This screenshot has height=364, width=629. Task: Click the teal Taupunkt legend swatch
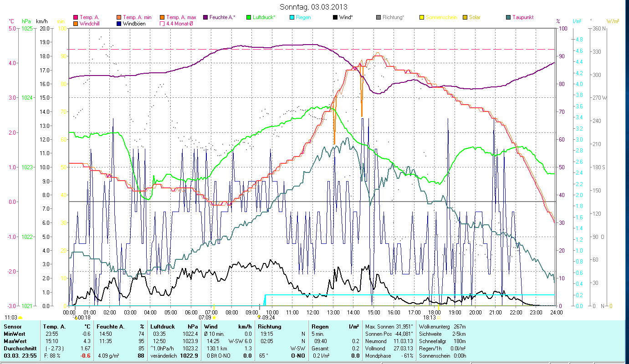pos(508,17)
